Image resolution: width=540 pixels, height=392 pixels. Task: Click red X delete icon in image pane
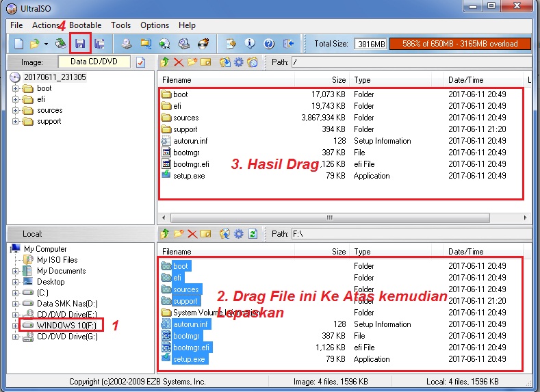179,62
